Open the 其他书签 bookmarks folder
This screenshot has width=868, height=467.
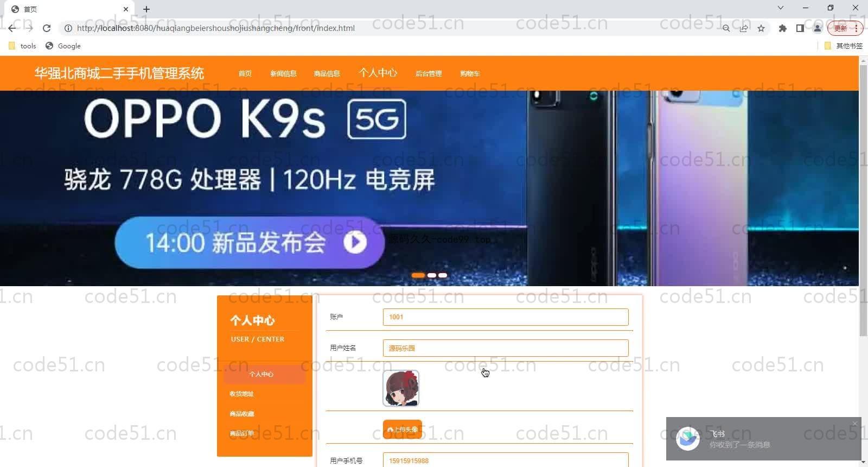tap(843, 46)
